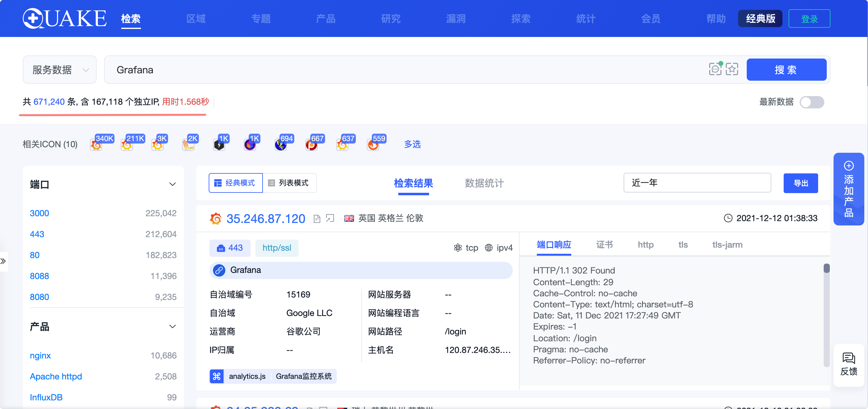Open the 证书 response tab
Image resolution: width=868 pixels, height=409 pixels.
click(604, 245)
